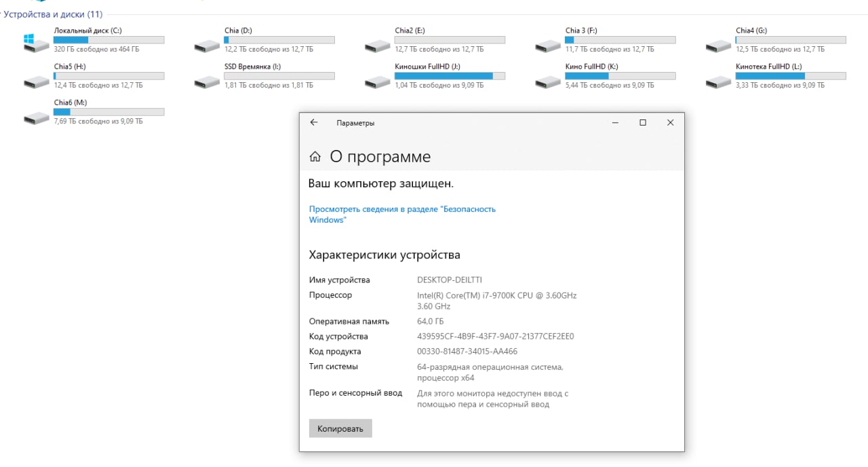
Task: Click the SSD Времянка (I:) label
Action: 252,67
